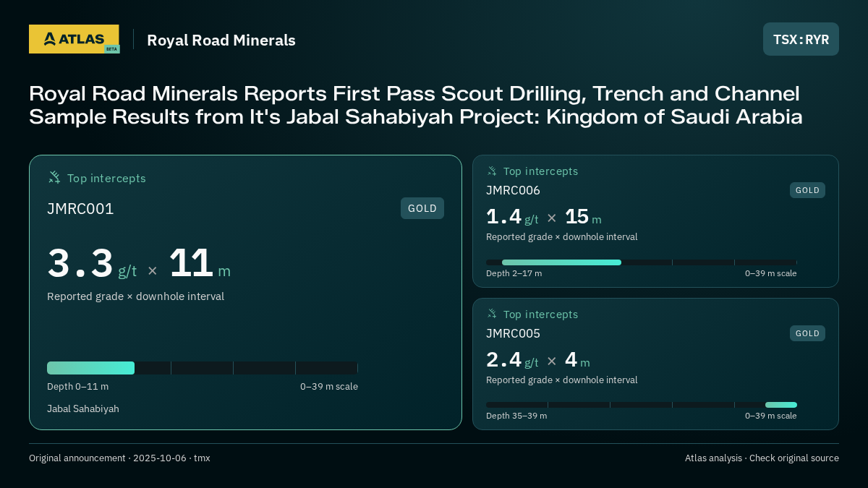Click the 0–39 m scale label under JMRC001
Screen dimensions: 868x488
pyautogui.click(x=329, y=386)
